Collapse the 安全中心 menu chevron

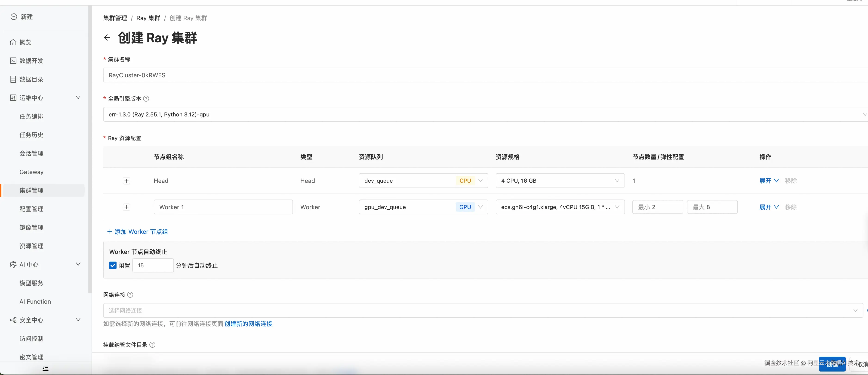(78, 320)
